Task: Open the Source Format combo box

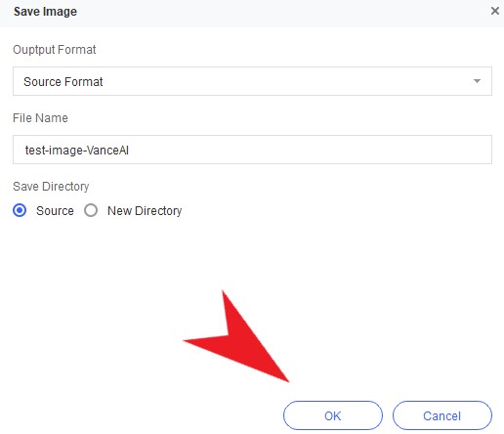Action: [x=252, y=81]
